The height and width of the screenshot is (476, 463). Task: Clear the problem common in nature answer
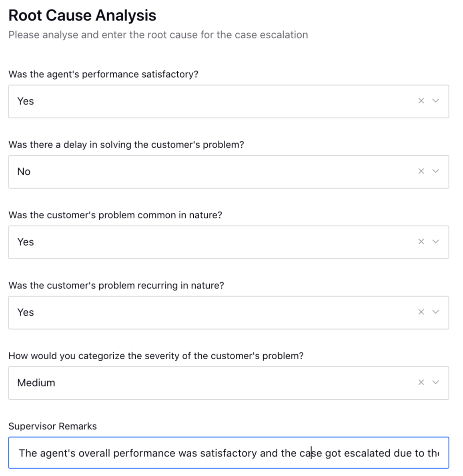[x=421, y=242]
